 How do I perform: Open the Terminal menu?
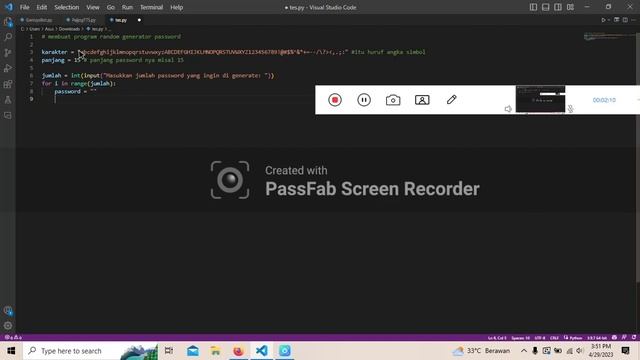(151, 7)
